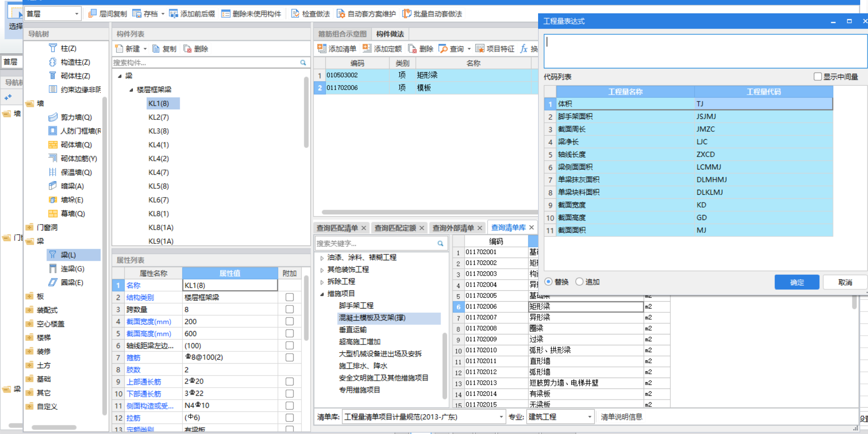This screenshot has width=868, height=434.
Task: Click 删除未使用构件 toolbar icon
Action: [x=226, y=14]
